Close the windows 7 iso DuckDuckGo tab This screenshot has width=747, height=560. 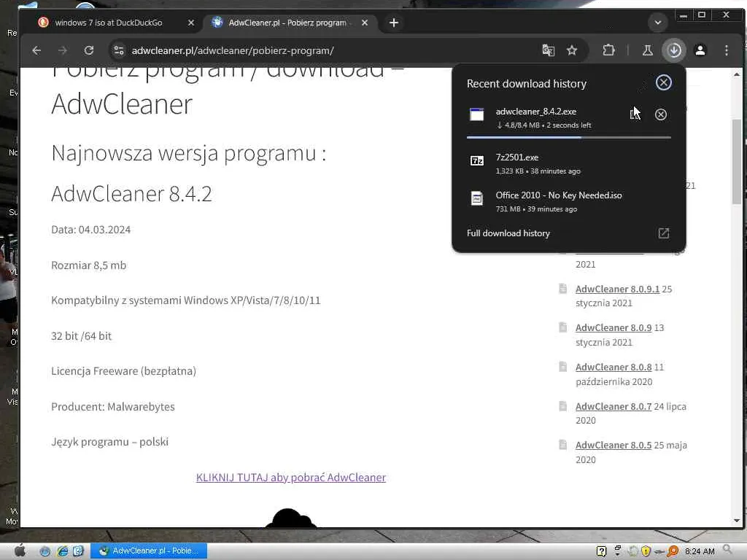coord(191,23)
